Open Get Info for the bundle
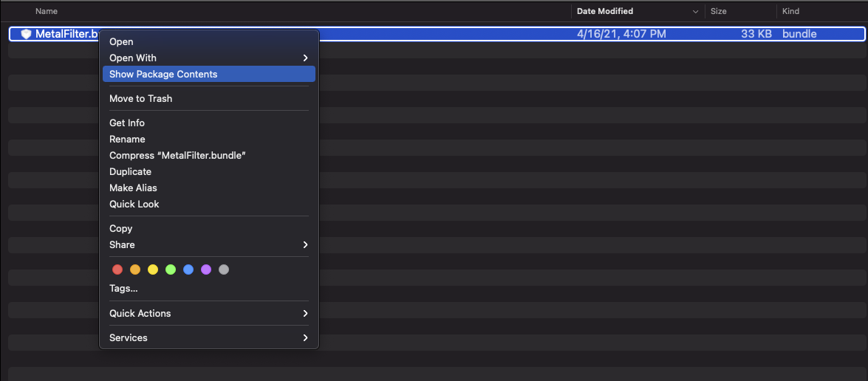Screen dimensions: 868x381 coord(209,123)
